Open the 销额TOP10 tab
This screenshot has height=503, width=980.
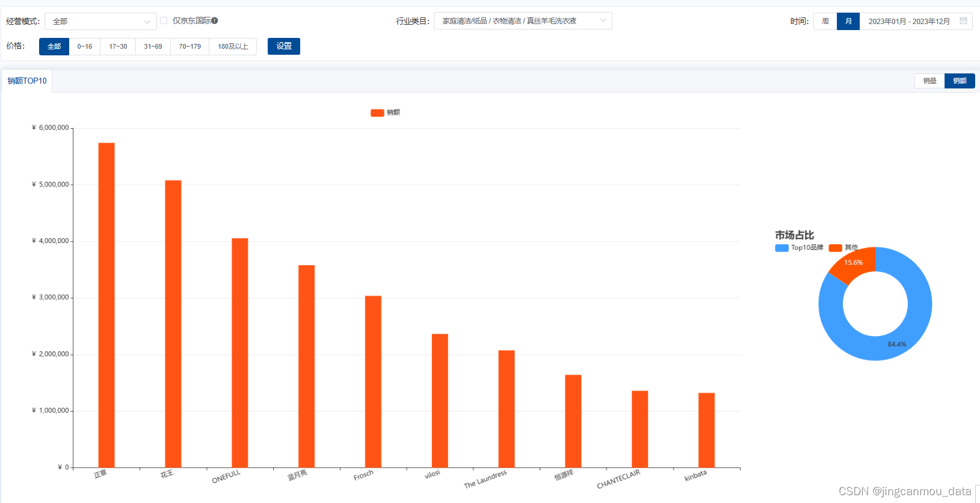pyautogui.click(x=27, y=81)
